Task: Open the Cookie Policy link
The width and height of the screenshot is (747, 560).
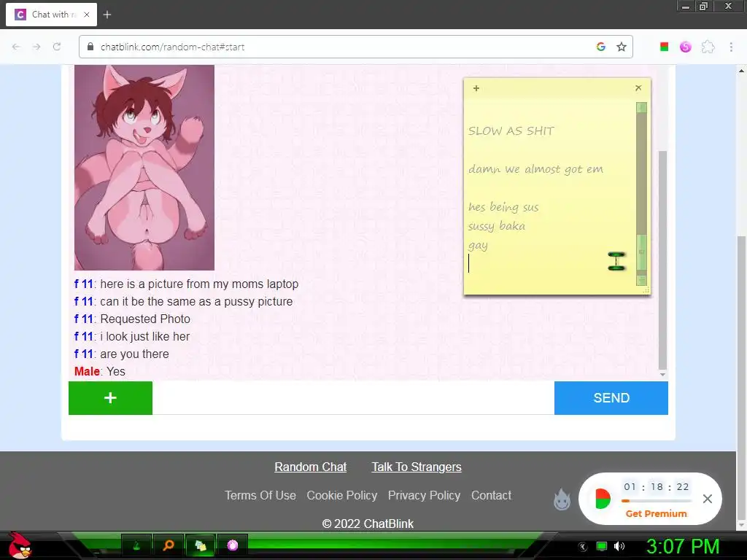Action: click(x=341, y=495)
